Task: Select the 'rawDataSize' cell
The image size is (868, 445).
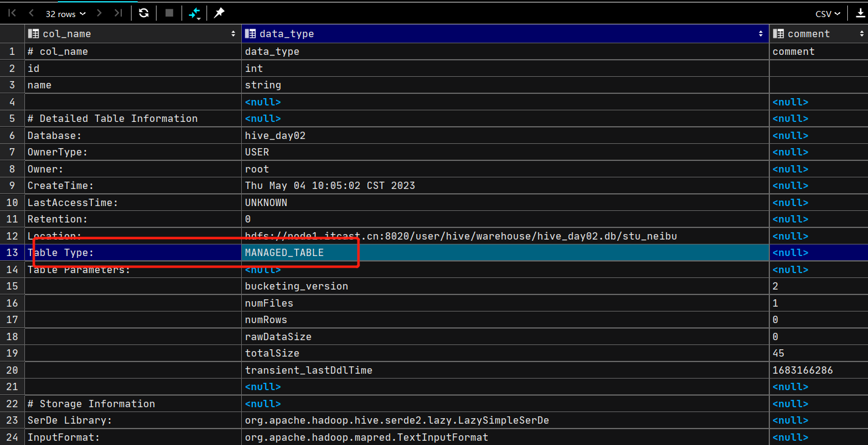Action: (x=506, y=336)
